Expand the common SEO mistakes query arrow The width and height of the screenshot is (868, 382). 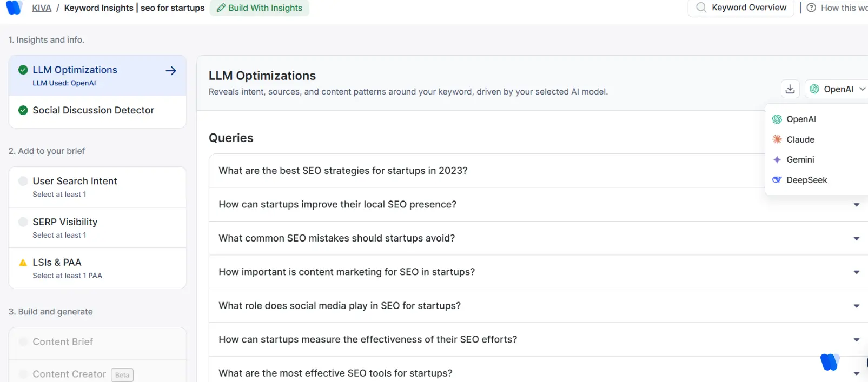tap(856, 238)
